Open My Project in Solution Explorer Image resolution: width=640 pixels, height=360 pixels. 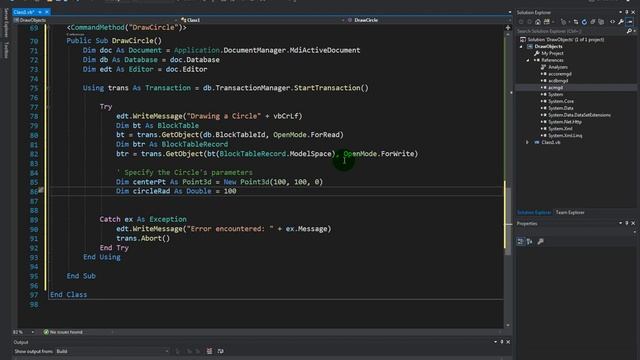click(552, 53)
